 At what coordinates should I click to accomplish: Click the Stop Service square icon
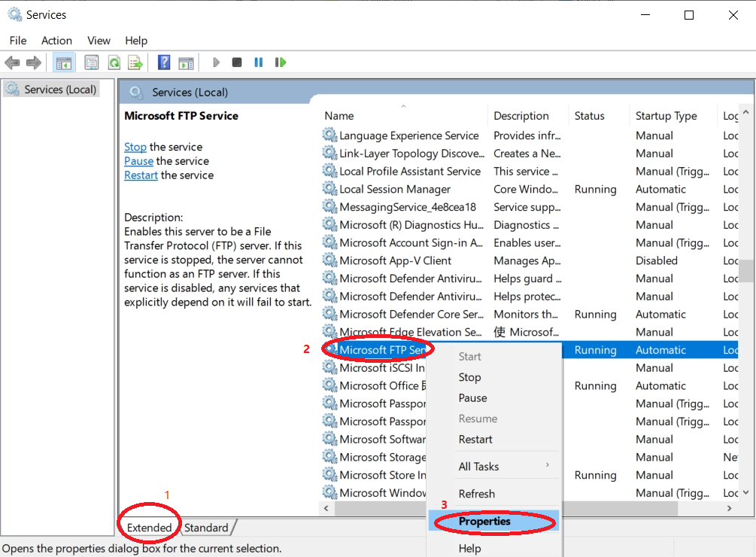point(237,62)
